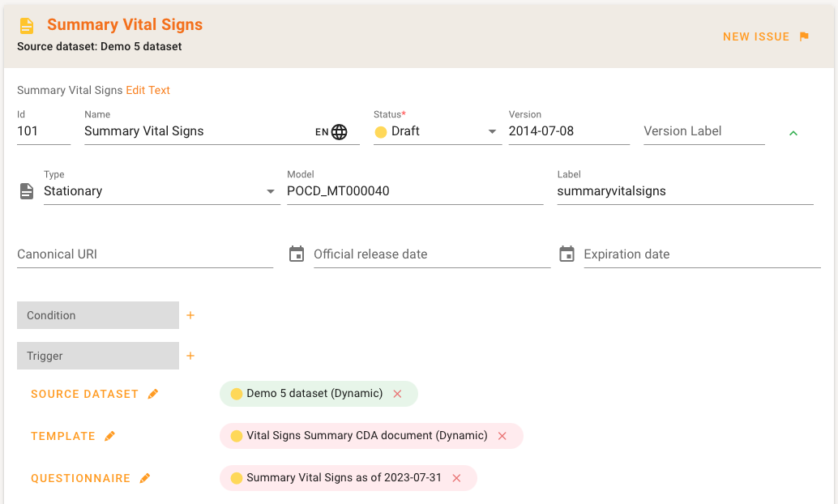Click the Label field summaryvitalsigns
Viewport: 838px width, 504px height.
coord(685,191)
